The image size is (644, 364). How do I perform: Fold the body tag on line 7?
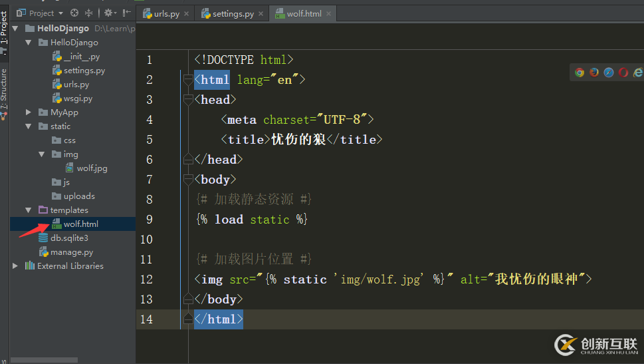tap(188, 179)
